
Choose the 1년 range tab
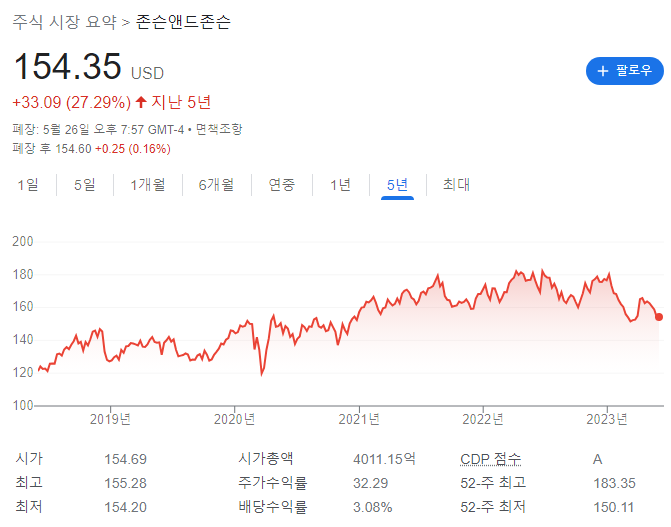pyautogui.click(x=341, y=185)
